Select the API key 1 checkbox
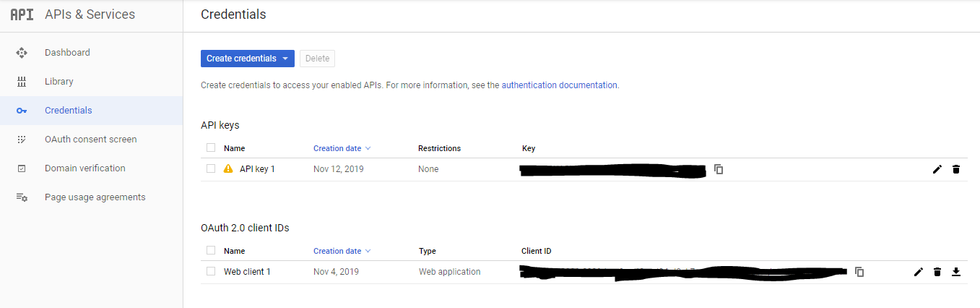 [x=211, y=168]
